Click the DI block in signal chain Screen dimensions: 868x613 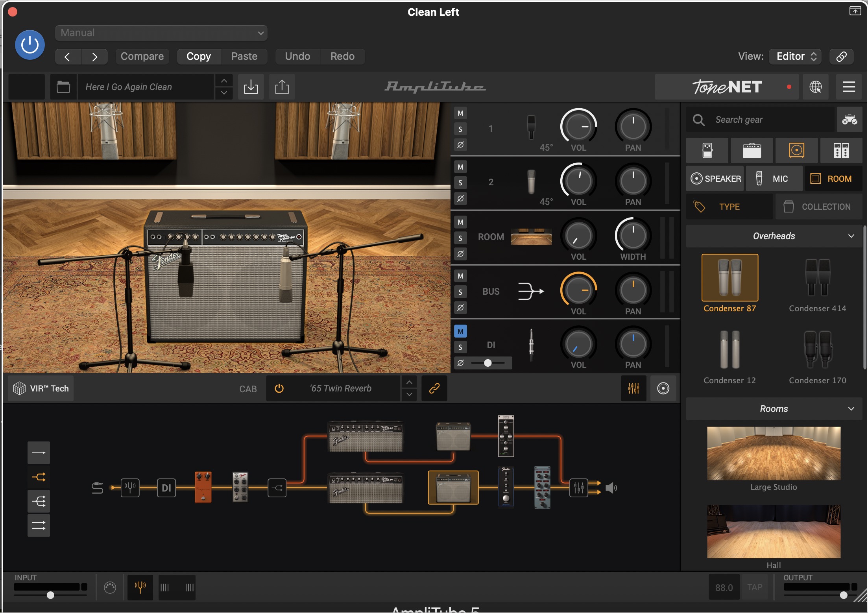click(x=166, y=488)
